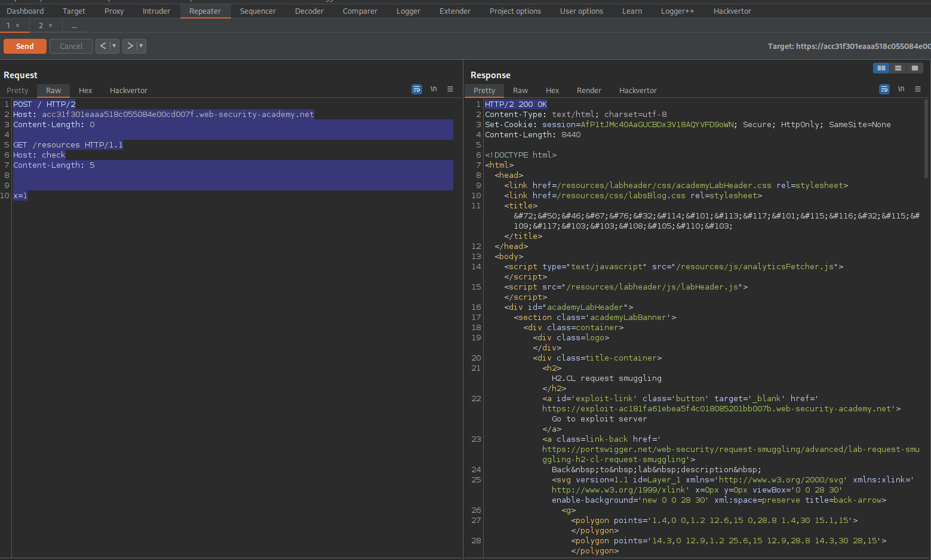Switch Response view to Hex
Screen dimensions: 931x560
tap(552, 90)
